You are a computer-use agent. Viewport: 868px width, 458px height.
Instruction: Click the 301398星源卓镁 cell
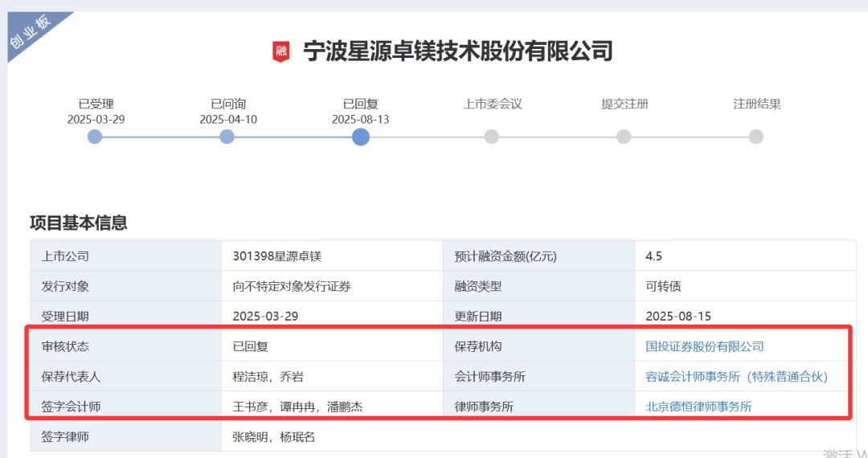tap(332, 256)
